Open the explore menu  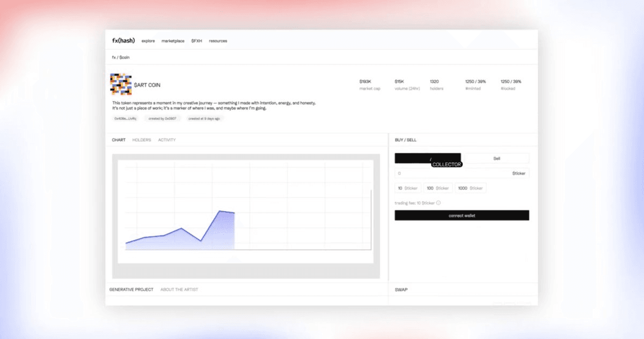[148, 41]
